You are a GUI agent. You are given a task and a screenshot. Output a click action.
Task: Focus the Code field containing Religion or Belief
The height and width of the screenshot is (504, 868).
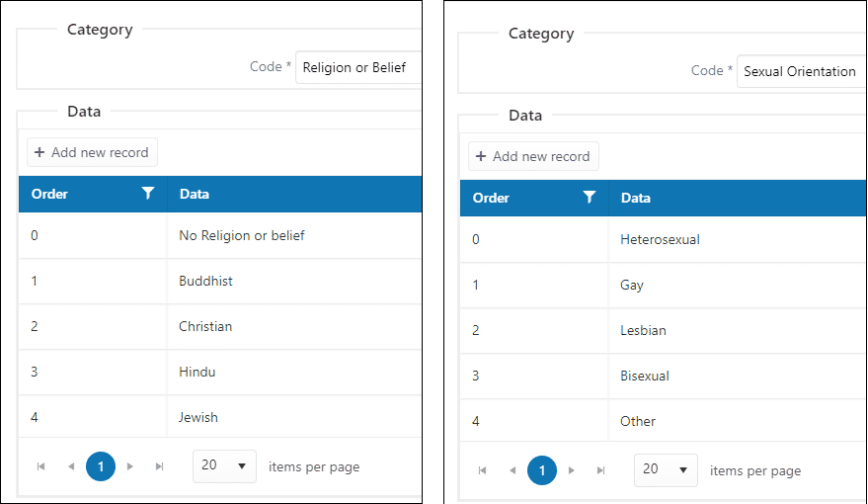[358, 67]
